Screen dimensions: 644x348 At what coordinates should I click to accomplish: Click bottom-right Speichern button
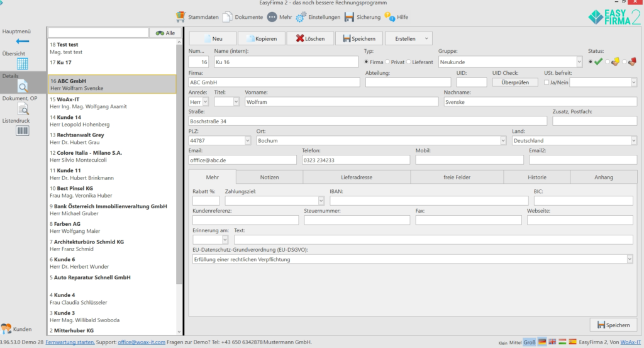(x=613, y=325)
